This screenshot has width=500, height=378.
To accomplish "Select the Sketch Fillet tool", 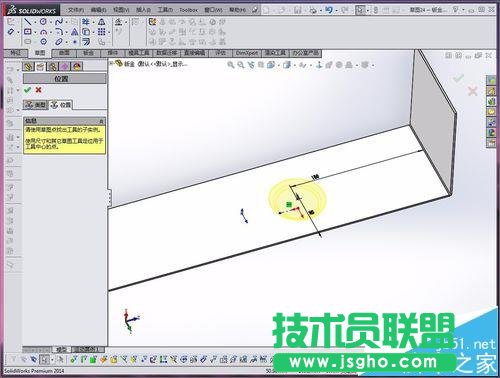I will point(59,32).
